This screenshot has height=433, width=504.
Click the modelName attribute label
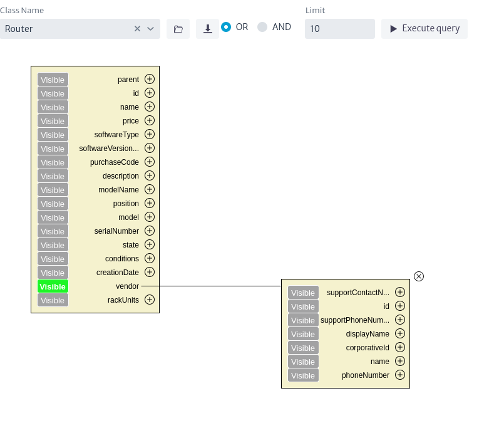click(118, 190)
